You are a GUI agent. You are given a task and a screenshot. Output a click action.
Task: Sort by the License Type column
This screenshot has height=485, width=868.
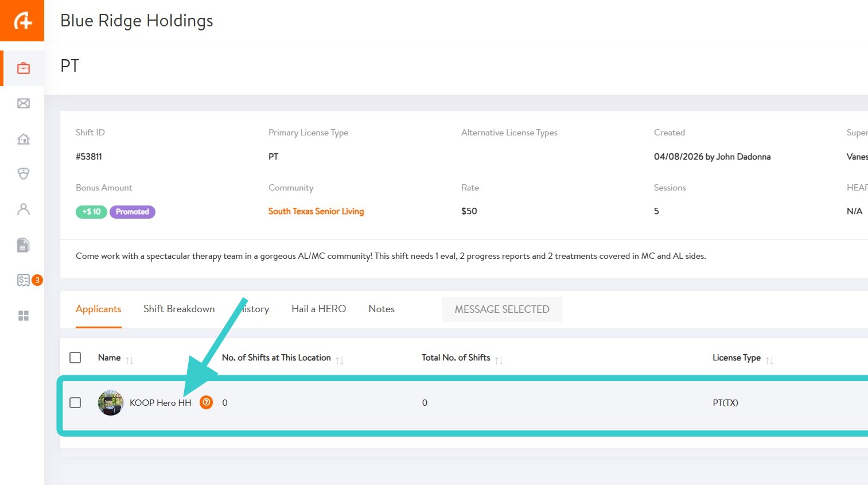tap(769, 360)
